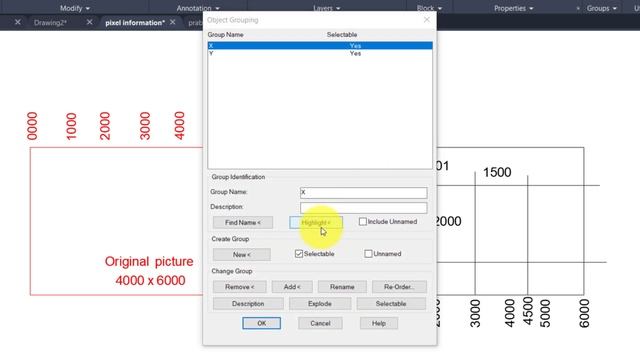Image resolution: width=640 pixels, height=360 pixels.
Task: Click the black 5000 axis label
Action: coord(545,313)
